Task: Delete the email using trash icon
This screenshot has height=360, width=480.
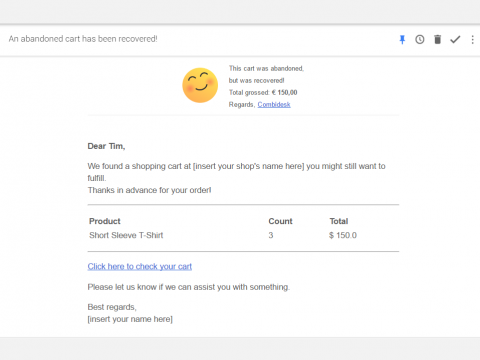Action: pyautogui.click(x=438, y=39)
